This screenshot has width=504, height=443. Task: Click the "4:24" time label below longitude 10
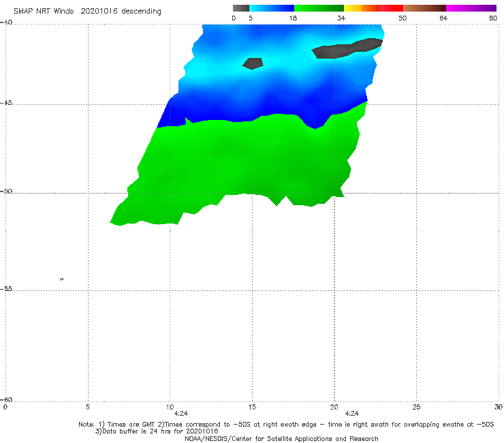[x=181, y=414]
